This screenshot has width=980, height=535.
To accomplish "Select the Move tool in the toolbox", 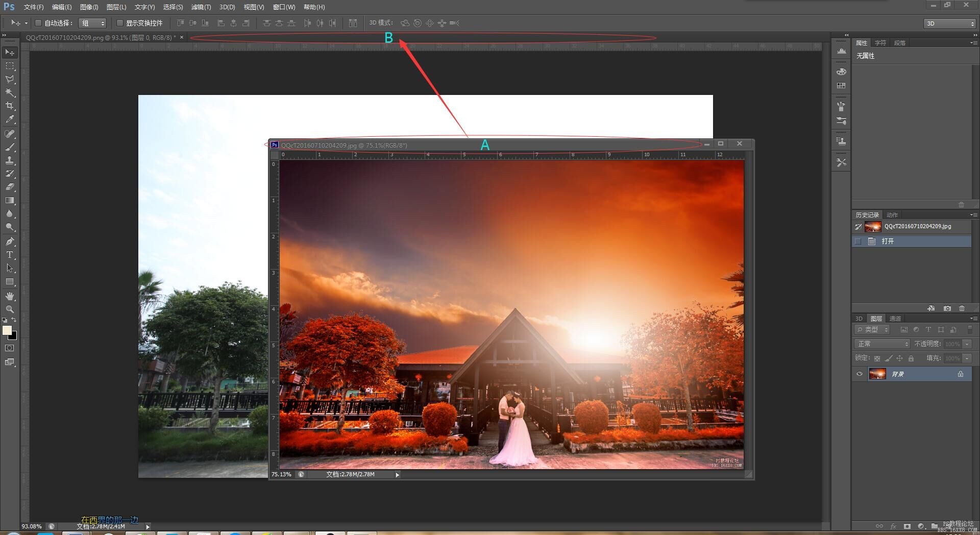I will coord(10,53).
